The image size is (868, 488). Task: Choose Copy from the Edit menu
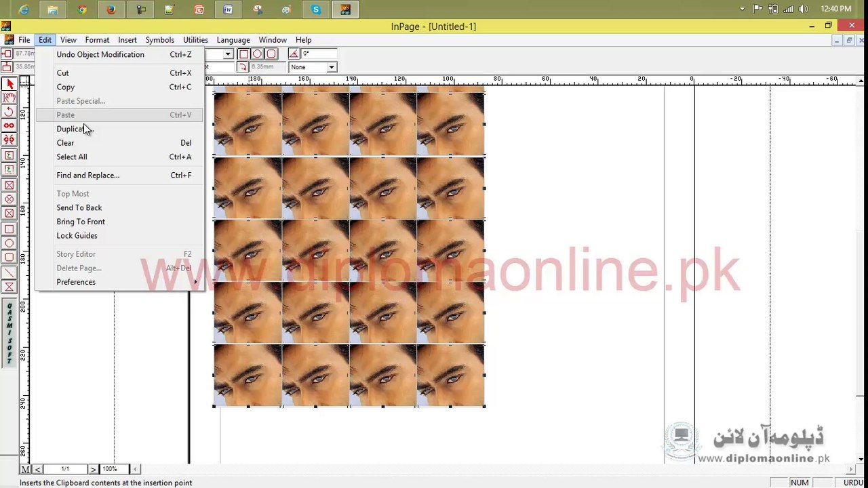(x=120, y=87)
